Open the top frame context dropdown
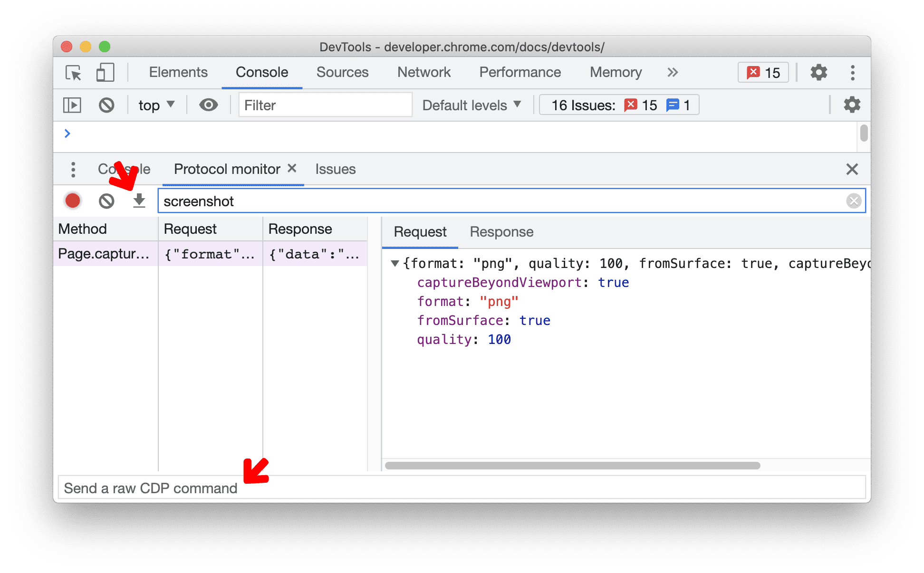The width and height of the screenshot is (924, 573). (x=156, y=105)
